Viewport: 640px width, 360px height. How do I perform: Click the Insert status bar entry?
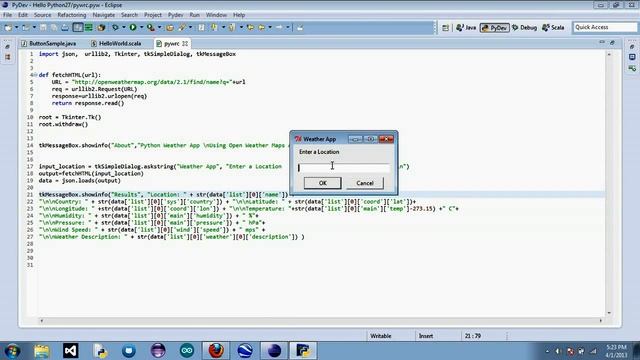[x=426, y=336]
